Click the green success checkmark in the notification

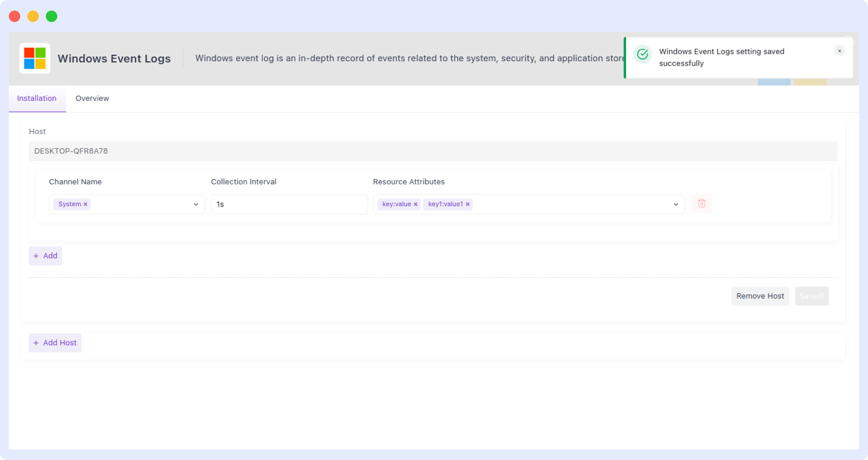[642, 54]
